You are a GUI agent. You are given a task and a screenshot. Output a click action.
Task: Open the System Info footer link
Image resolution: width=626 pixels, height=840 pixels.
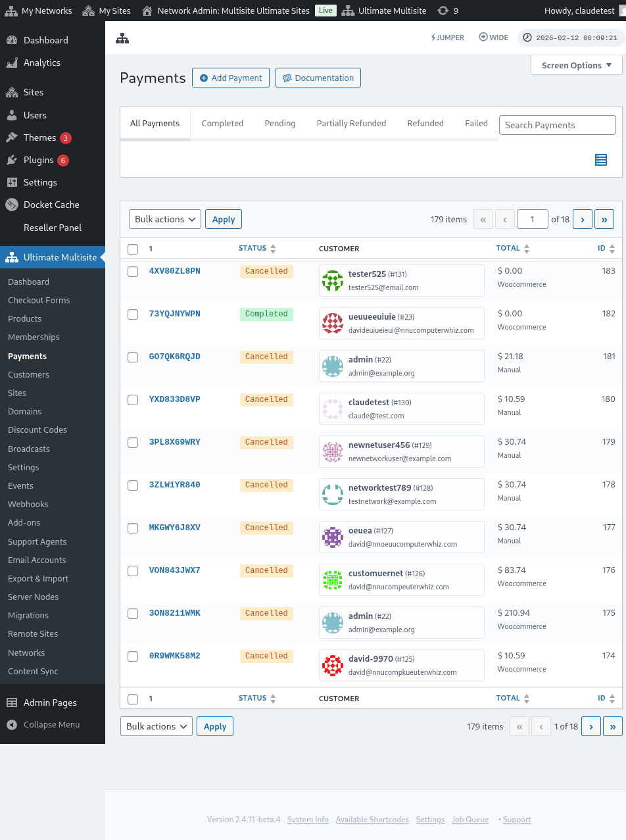(x=308, y=820)
